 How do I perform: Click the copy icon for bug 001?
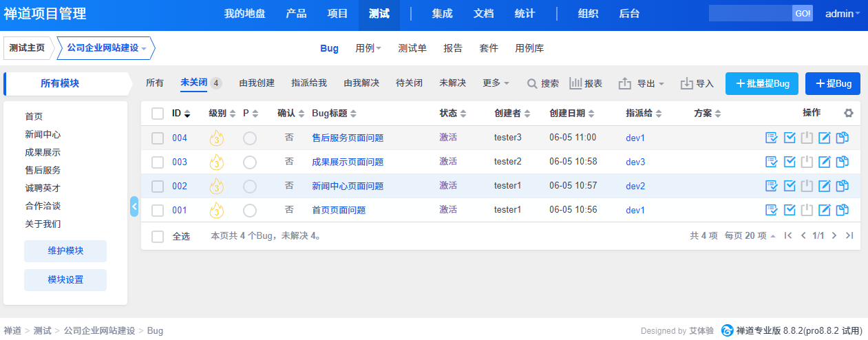point(842,210)
